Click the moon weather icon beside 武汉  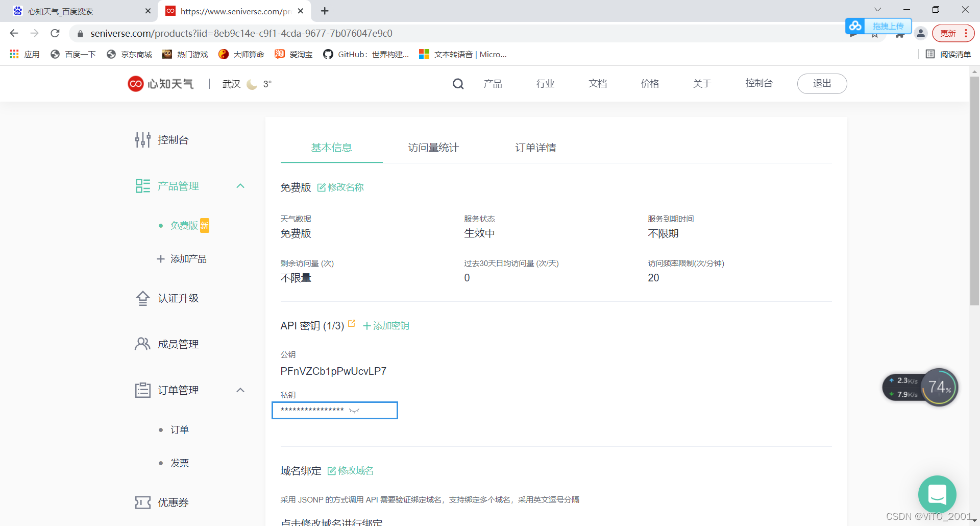[252, 84]
